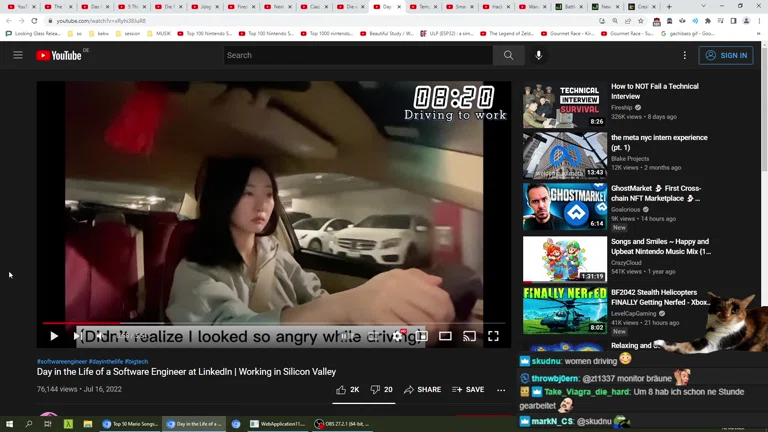Open the GhostMarket NFT video thumbnail
The image size is (768, 432).
(565, 207)
